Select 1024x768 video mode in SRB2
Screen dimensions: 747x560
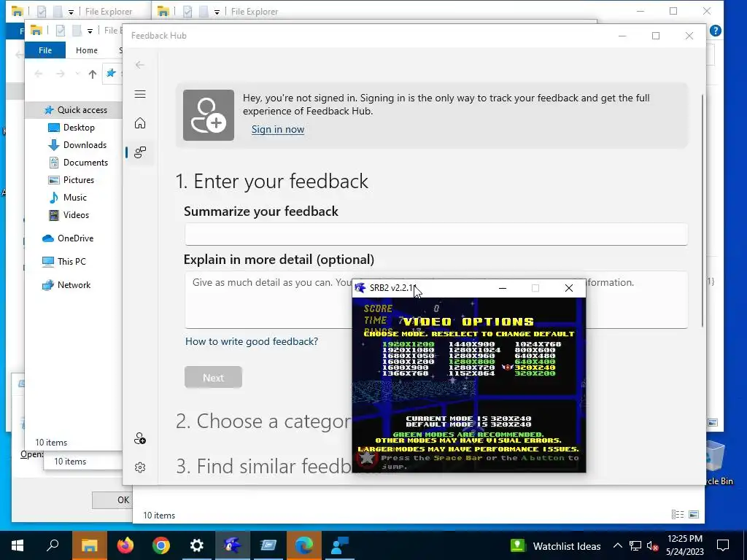(x=538, y=344)
